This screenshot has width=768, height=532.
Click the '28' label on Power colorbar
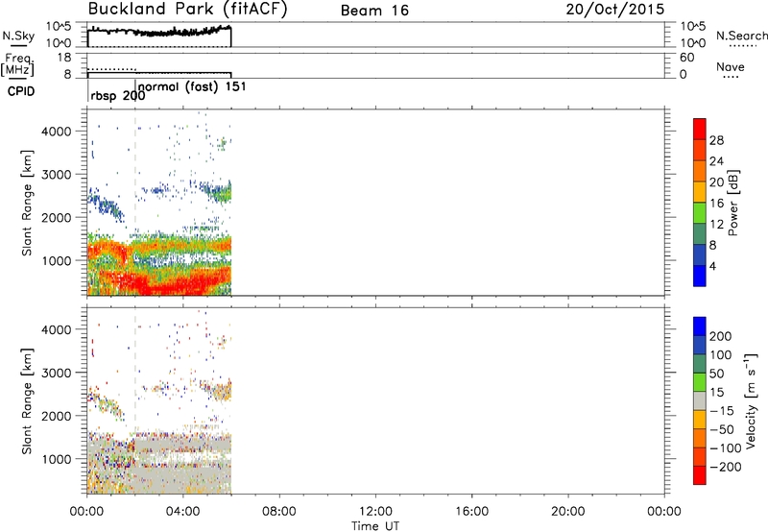point(716,140)
